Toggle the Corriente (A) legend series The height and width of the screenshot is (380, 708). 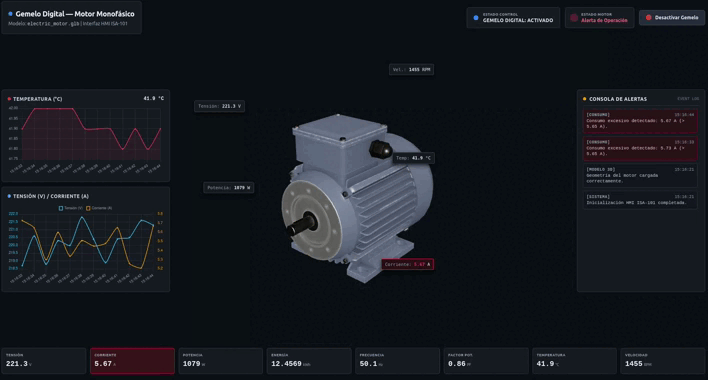coord(99,208)
